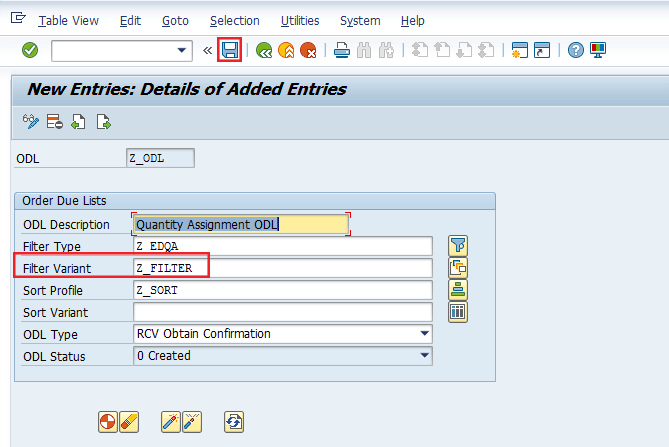This screenshot has height=447, width=669.
Task: Open the command field dropdown arrow
Action: [x=182, y=50]
